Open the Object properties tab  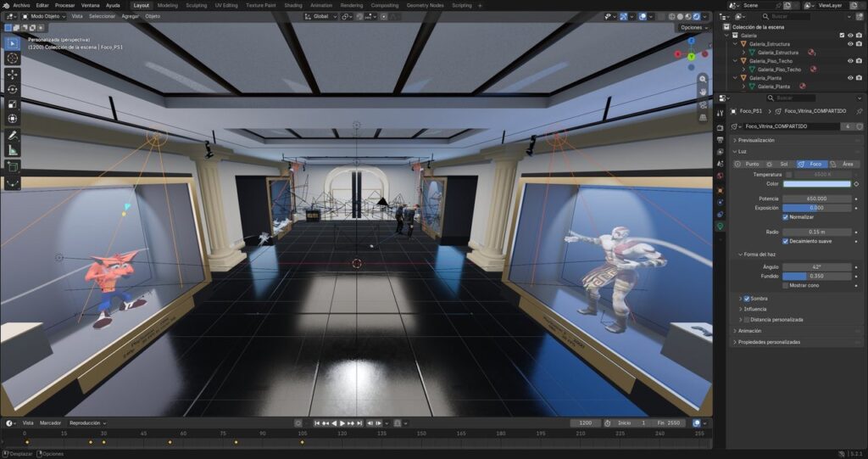721,190
